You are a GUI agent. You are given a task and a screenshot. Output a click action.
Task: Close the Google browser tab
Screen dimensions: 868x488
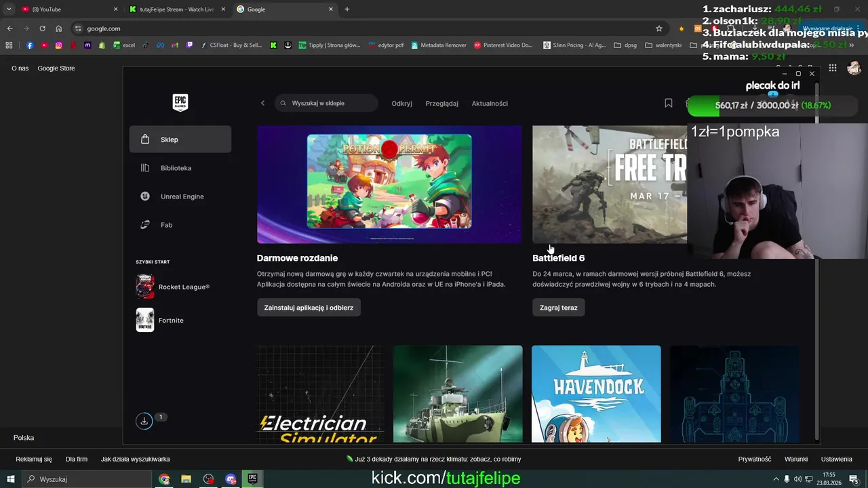[x=331, y=9]
